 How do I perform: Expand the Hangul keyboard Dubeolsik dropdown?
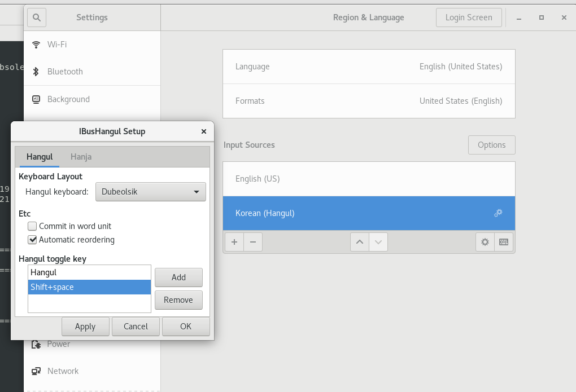tap(151, 192)
